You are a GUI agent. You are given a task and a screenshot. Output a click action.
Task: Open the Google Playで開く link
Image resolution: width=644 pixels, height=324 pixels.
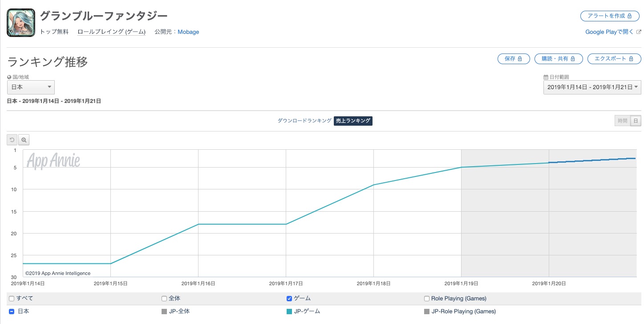click(610, 32)
